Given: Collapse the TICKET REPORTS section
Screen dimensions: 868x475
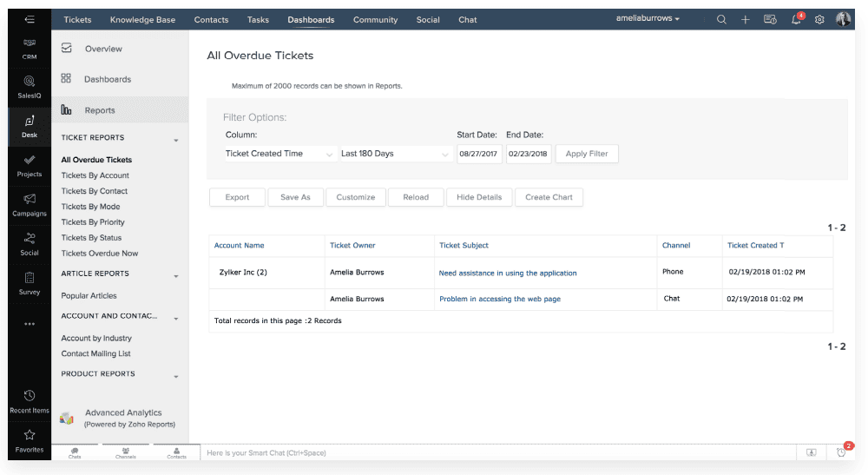Looking at the screenshot, I should [176, 140].
